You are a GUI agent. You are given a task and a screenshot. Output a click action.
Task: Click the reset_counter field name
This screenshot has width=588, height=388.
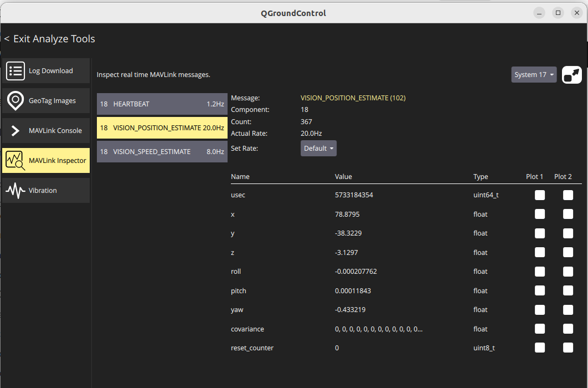tap(252, 348)
